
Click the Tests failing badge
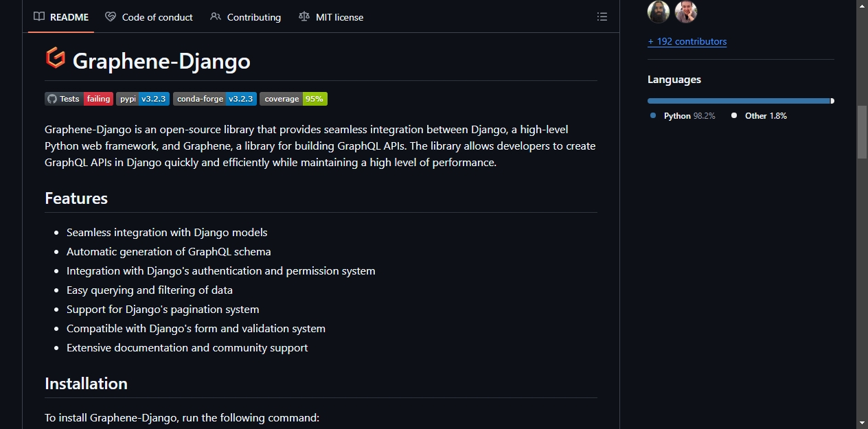pyautogui.click(x=79, y=99)
